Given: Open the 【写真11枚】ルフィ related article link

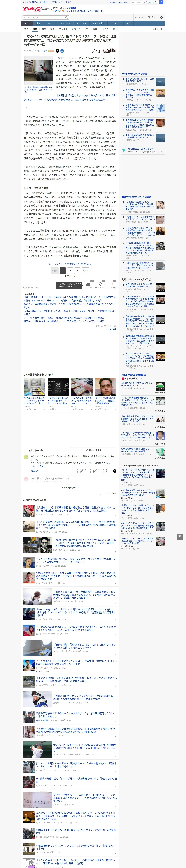Looking at the screenshot, I should point(70,312).
